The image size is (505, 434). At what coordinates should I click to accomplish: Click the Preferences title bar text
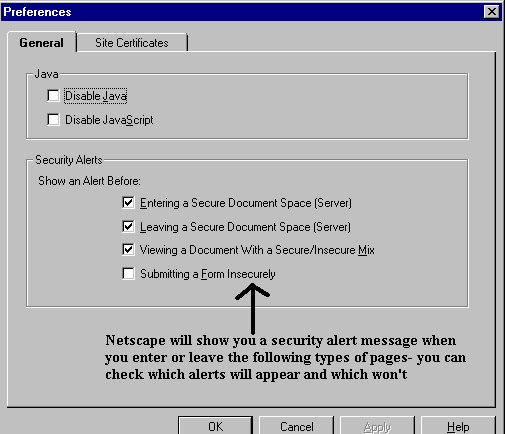37,12
